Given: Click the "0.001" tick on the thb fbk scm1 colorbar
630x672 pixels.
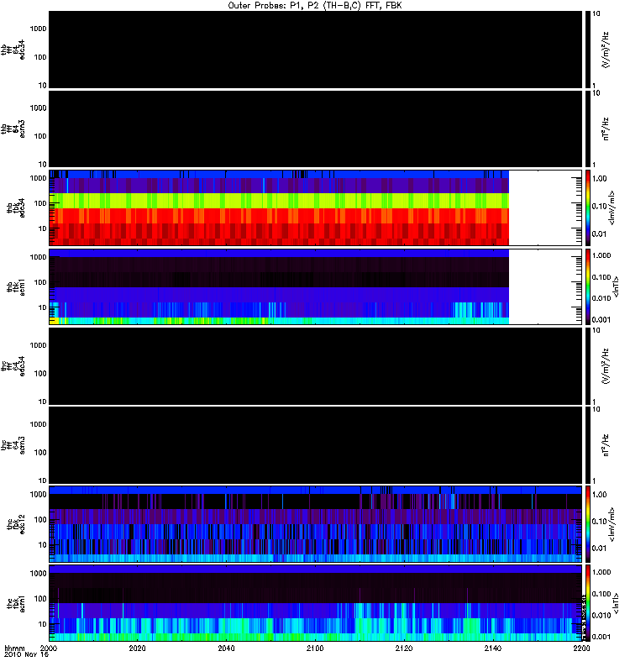Looking at the screenshot, I should 601,320.
